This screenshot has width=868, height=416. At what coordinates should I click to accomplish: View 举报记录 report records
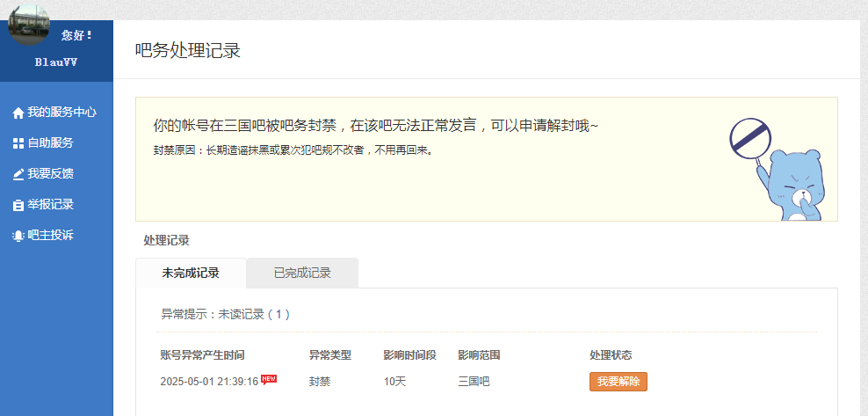[50, 205]
